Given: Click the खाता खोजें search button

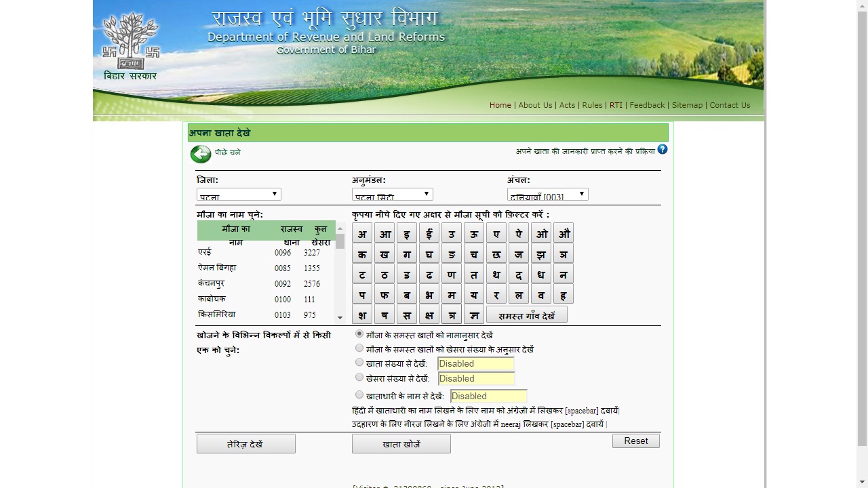Looking at the screenshot, I should (x=401, y=444).
